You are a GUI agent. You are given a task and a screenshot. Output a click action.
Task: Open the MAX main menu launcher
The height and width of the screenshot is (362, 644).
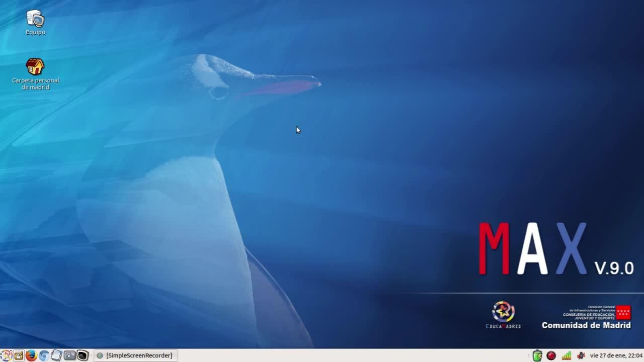[6, 355]
